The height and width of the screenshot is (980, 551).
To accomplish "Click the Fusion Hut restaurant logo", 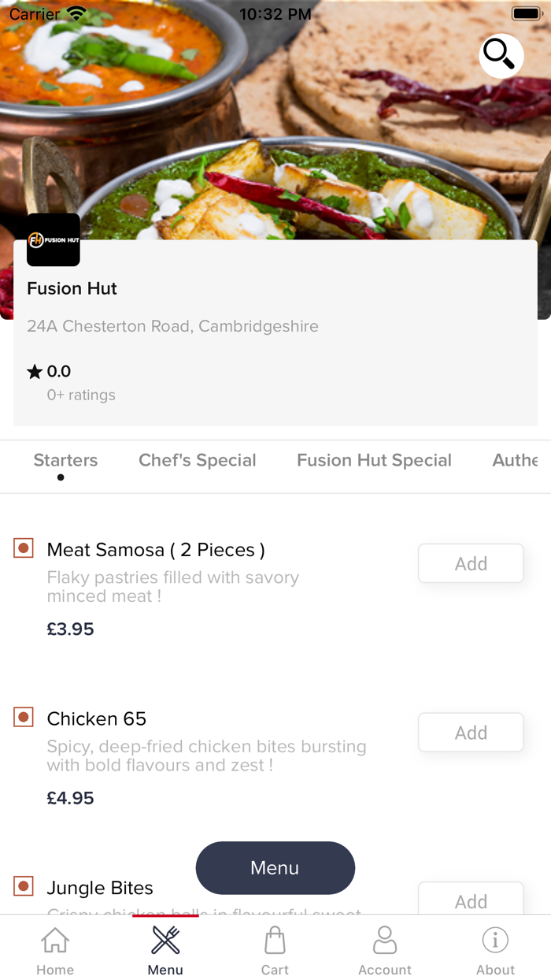I will [x=53, y=239].
